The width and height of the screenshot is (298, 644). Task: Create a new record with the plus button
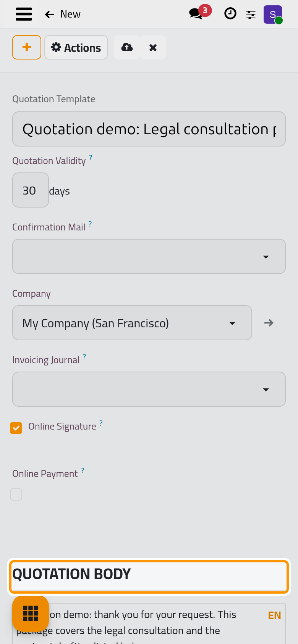pyautogui.click(x=27, y=47)
